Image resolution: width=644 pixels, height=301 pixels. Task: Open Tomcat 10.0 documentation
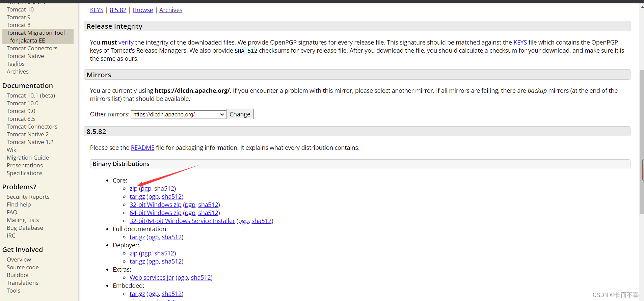(x=23, y=103)
